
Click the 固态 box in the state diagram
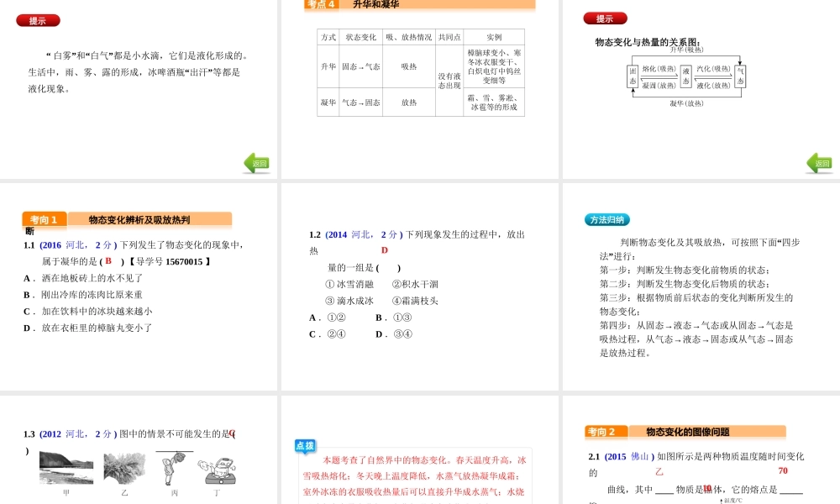pos(633,76)
